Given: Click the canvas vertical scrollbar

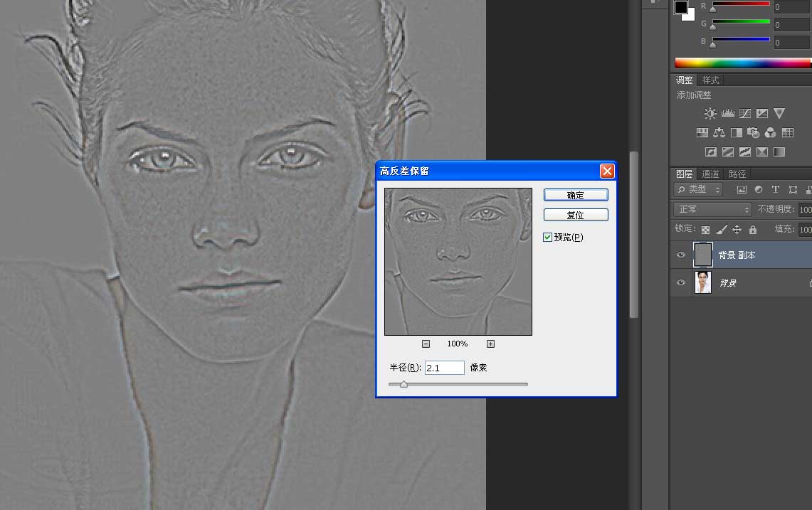Looking at the screenshot, I should pos(634,234).
